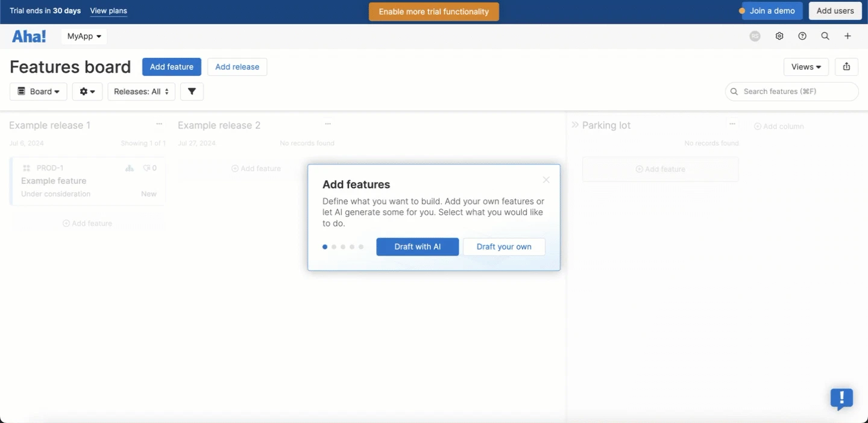Click the Features board heading
This screenshot has width=868, height=423.
point(71,67)
